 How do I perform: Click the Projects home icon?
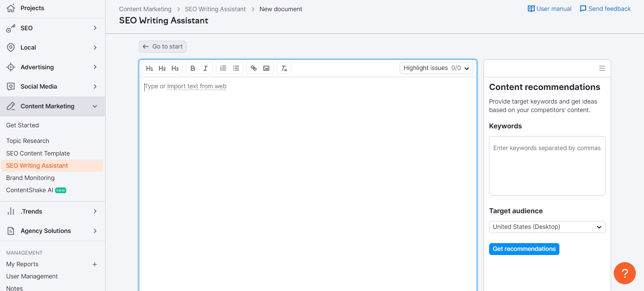11,8
